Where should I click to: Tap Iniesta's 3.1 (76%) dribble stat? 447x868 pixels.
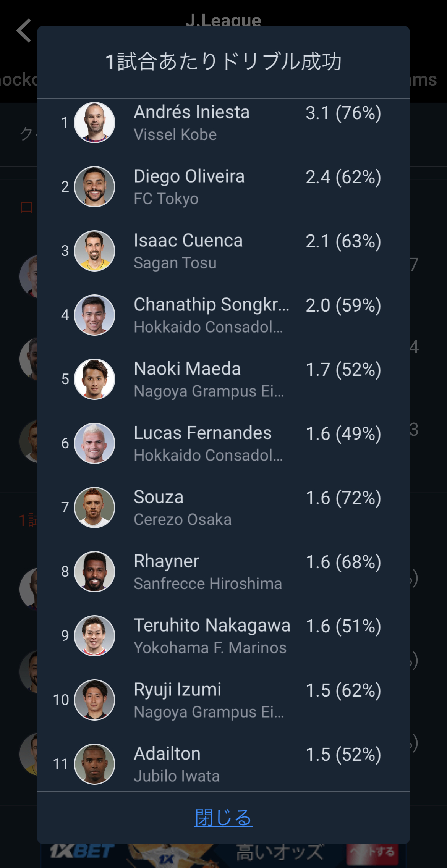pyautogui.click(x=343, y=113)
